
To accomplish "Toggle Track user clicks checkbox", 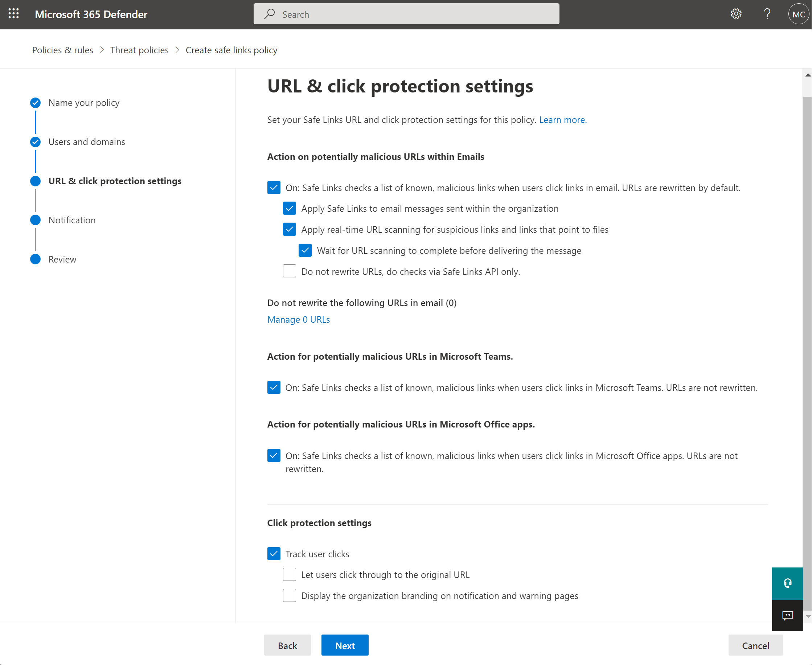I will point(274,554).
